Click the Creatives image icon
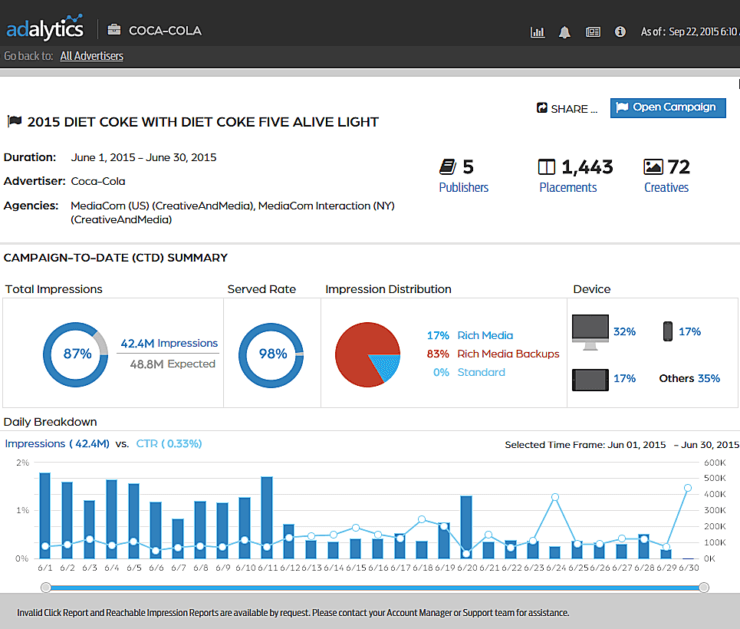 click(x=653, y=167)
